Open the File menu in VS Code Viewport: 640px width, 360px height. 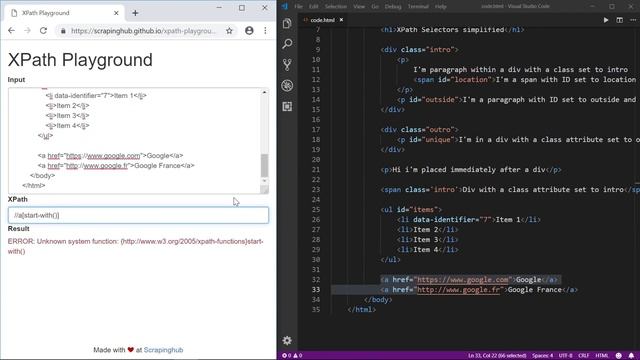[298, 7]
